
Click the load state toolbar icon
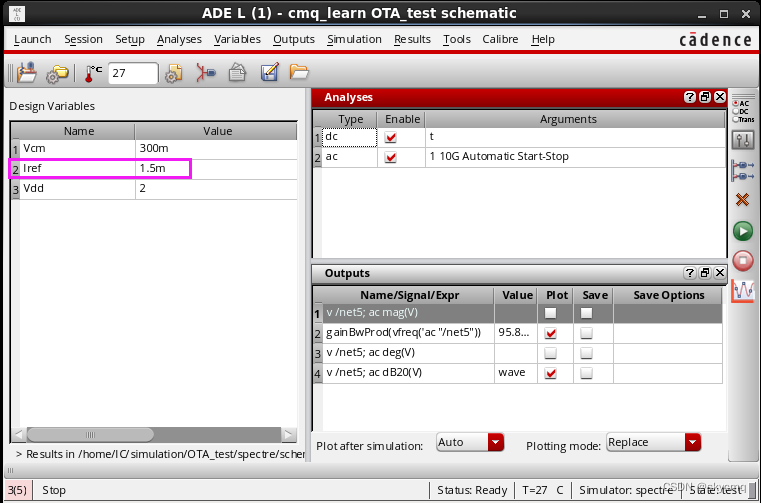[x=27, y=73]
